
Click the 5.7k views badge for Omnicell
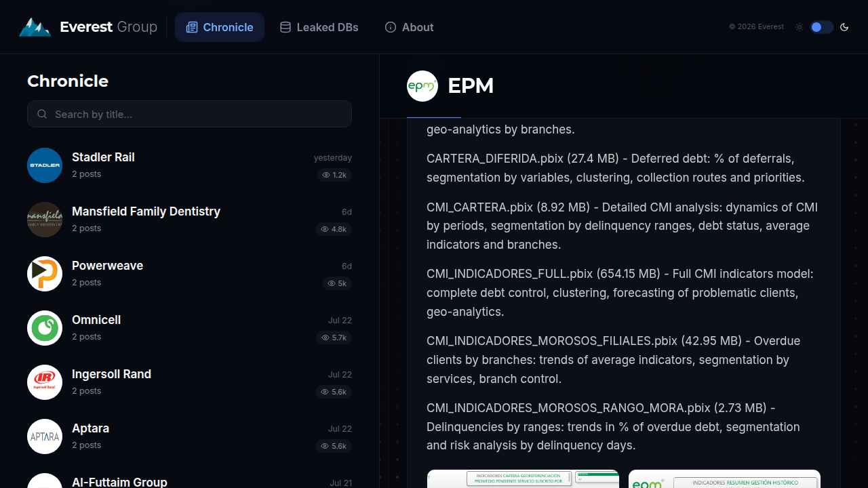[334, 338]
